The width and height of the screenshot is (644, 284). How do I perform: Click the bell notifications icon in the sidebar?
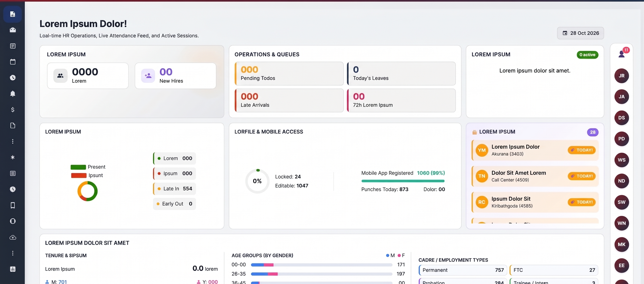(13, 94)
